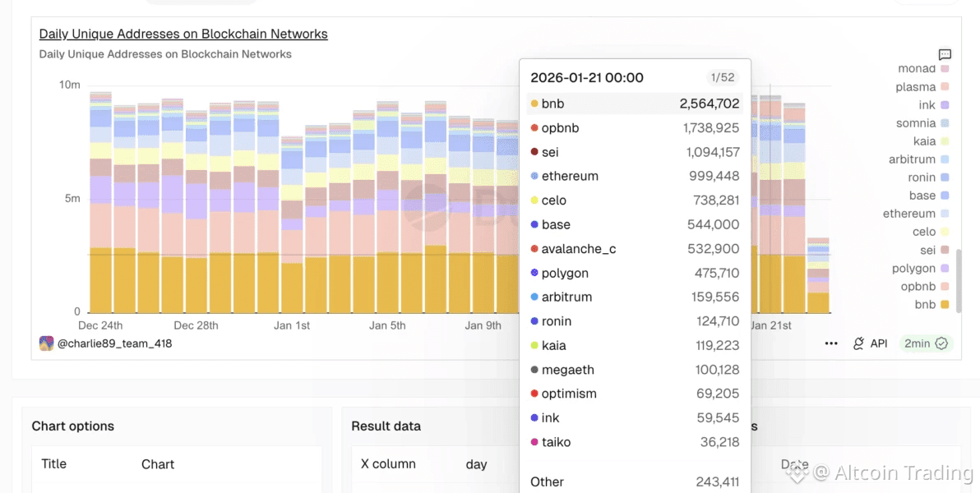Open the Daily Unique Addresses title link
The image size is (980, 493).
(183, 34)
